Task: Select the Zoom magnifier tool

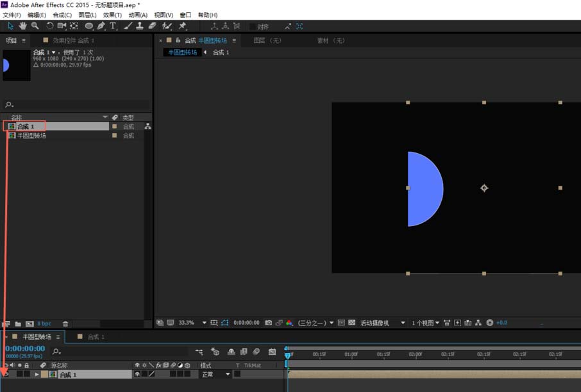Action: (35, 26)
